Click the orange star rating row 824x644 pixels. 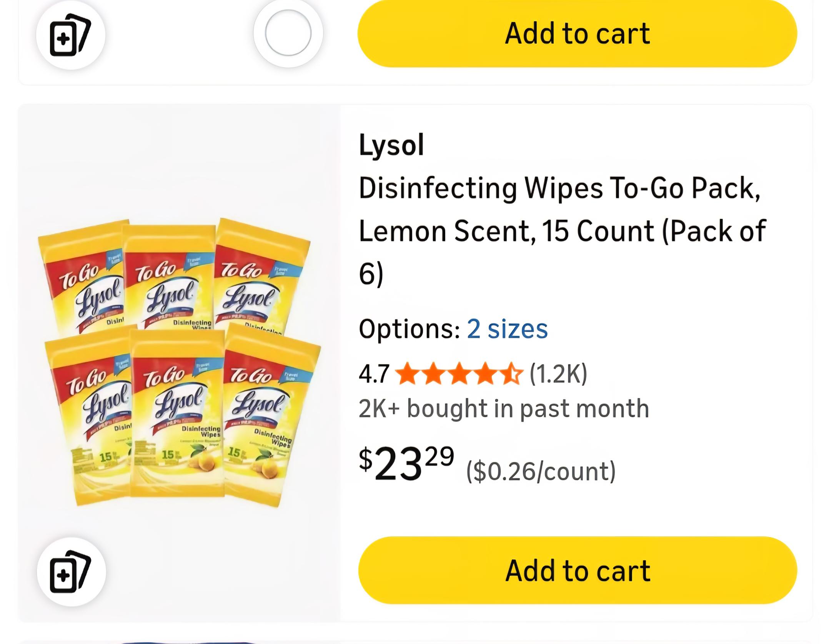tap(459, 374)
